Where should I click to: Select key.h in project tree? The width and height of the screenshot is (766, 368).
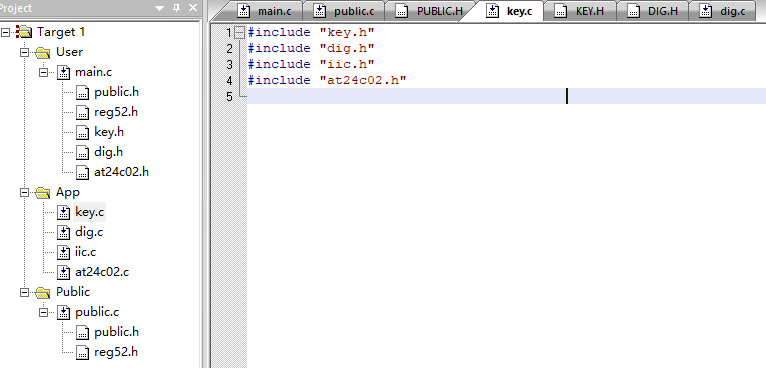click(109, 132)
